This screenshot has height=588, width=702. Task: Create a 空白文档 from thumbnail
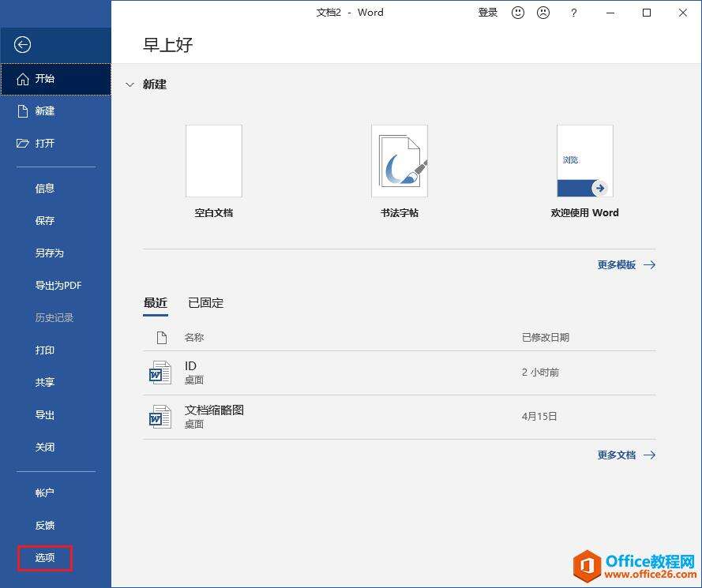click(214, 161)
